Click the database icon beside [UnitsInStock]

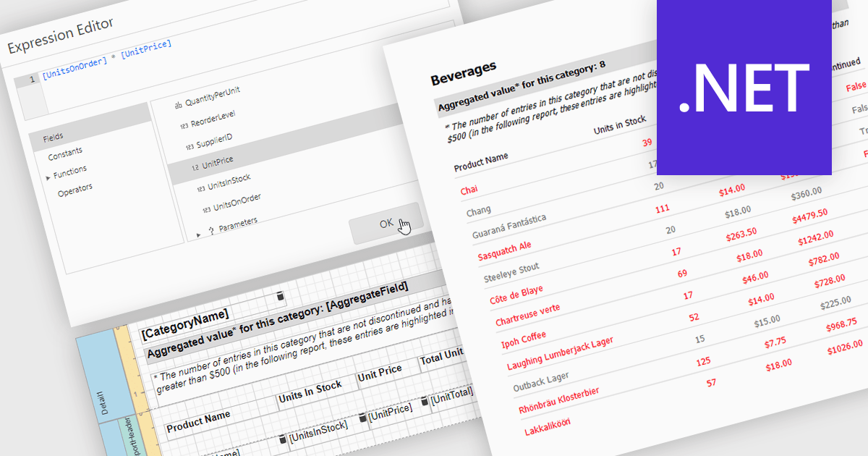pyautogui.click(x=283, y=439)
